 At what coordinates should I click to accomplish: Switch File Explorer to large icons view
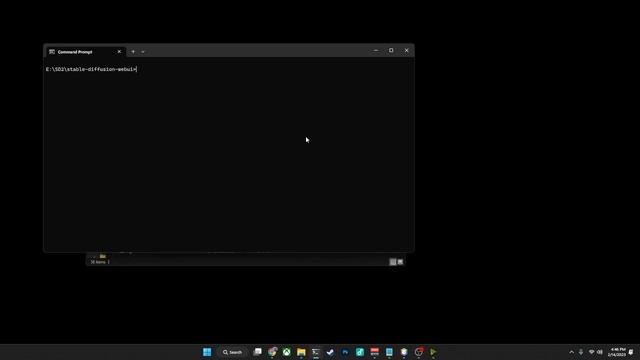[400, 262]
